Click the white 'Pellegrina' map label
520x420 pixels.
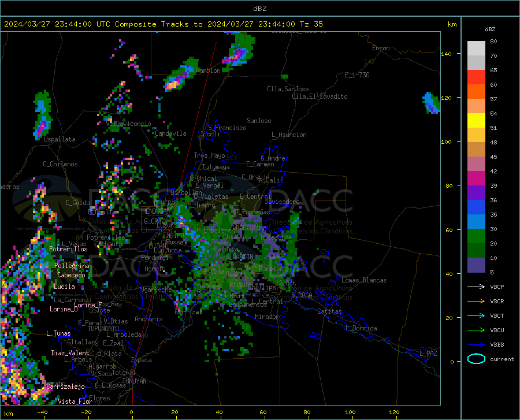coord(72,266)
